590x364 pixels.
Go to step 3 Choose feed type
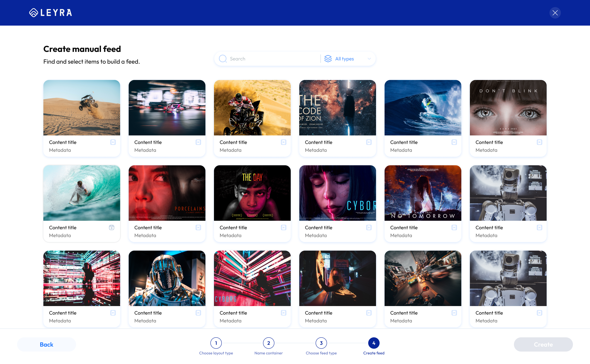pyautogui.click(x=321, y=343)
